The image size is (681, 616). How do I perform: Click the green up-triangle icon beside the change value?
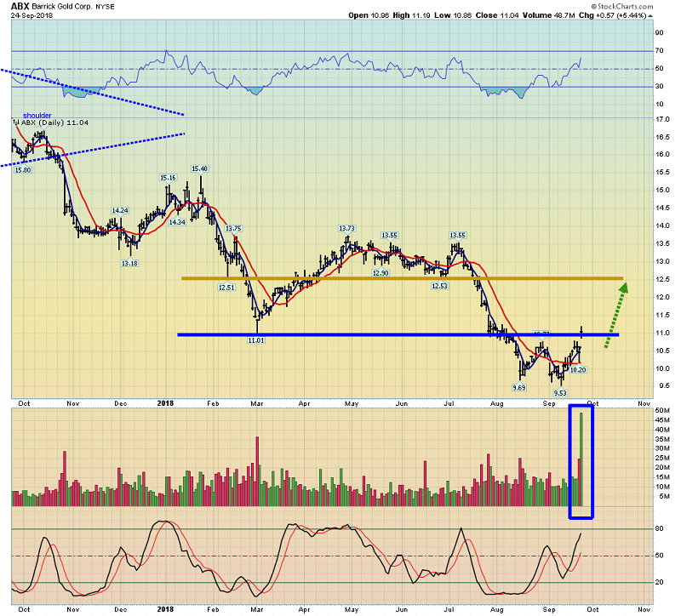(x=650, y=16)
